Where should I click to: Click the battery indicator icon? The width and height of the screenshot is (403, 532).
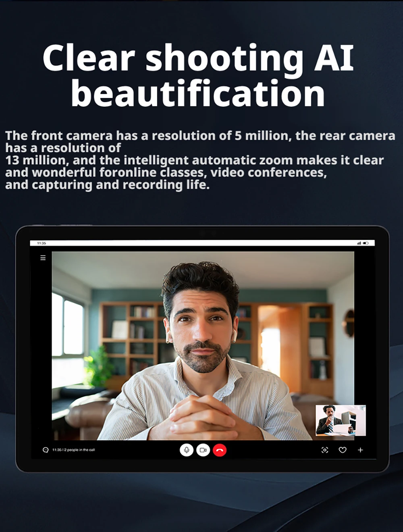click(366, 243)
